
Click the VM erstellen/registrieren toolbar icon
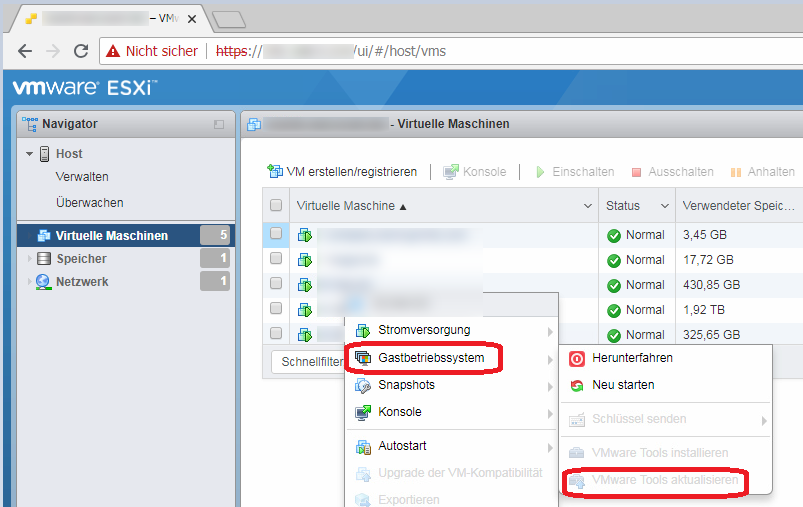pyautogui.click(x=275, y=172)
